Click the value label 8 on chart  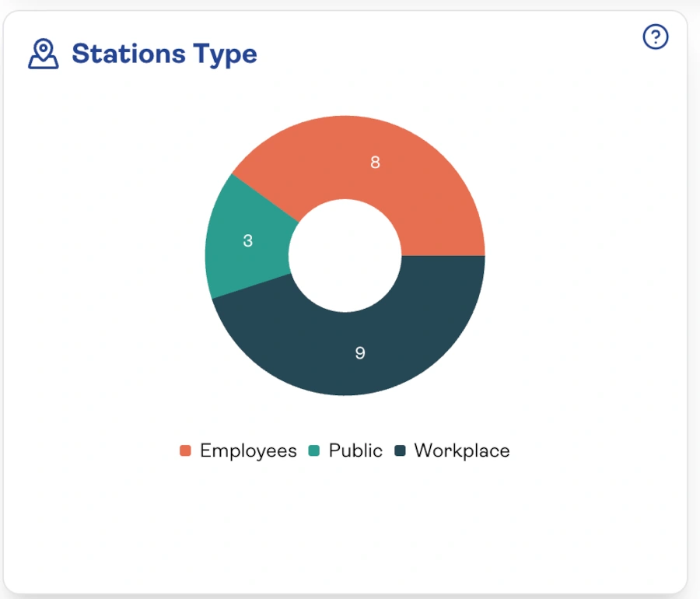375,163
